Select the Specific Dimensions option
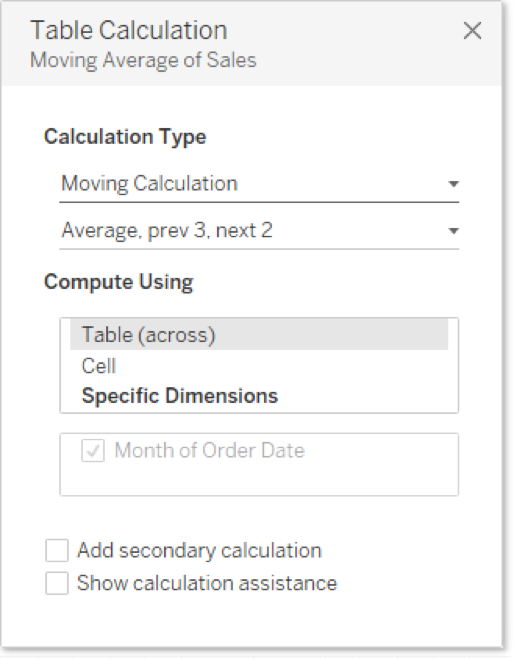514x659 pixels. [x=180, y=396]
